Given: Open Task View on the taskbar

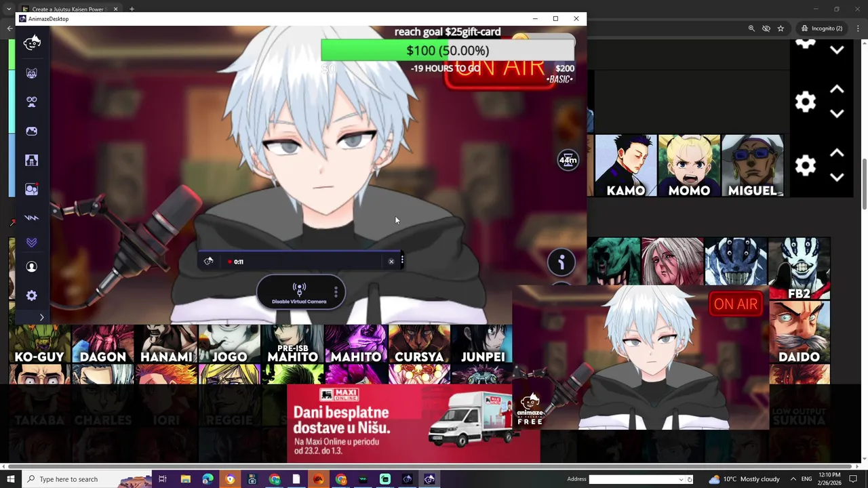Looking at the screenshot, I should coord(163,479).
